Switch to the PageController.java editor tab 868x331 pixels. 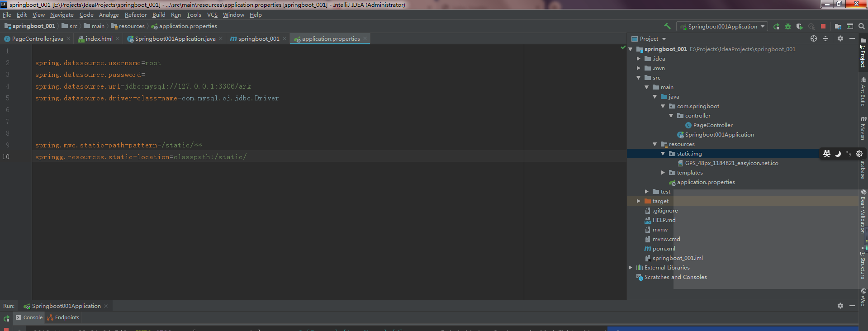point(37,39)
